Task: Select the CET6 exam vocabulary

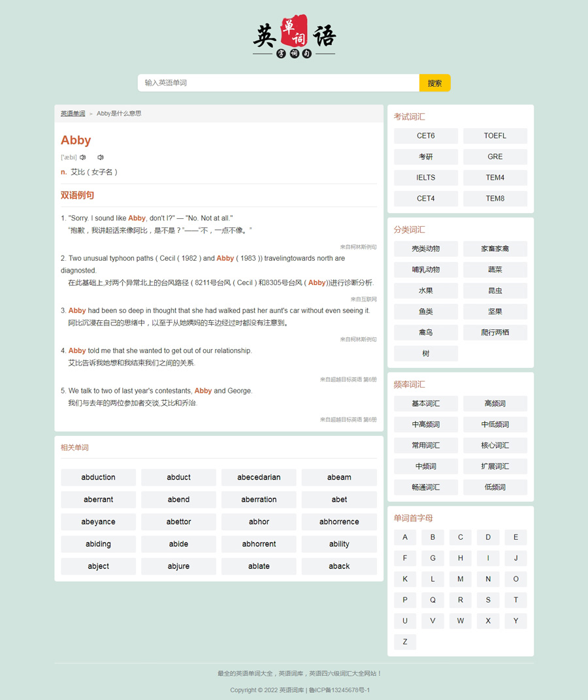Action: click(426, 136)
